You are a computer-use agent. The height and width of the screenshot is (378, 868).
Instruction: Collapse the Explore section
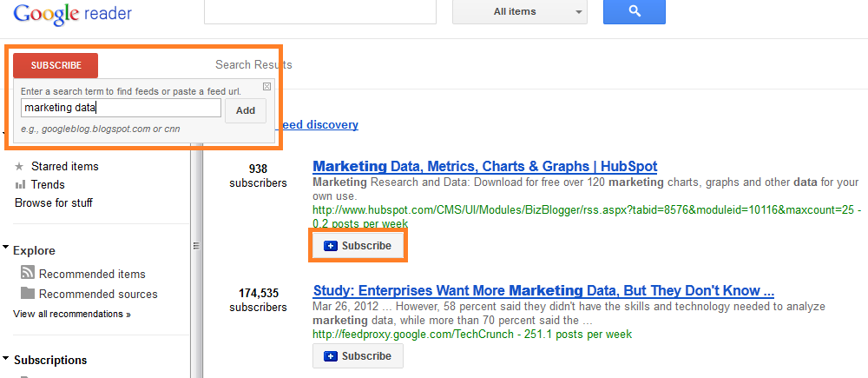click(5, 248)
